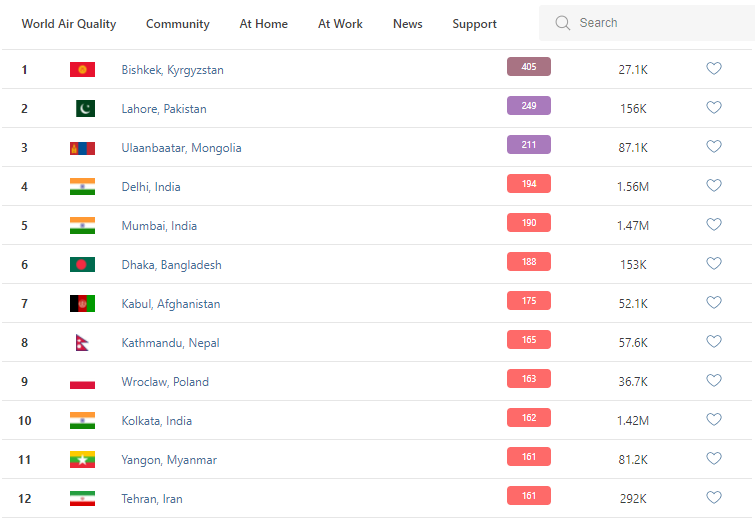Click the Bangladesh flag icon
Image resolution: width=755 pixels, height=519 pixels.
pyautogui.click(x=82, y=264)
